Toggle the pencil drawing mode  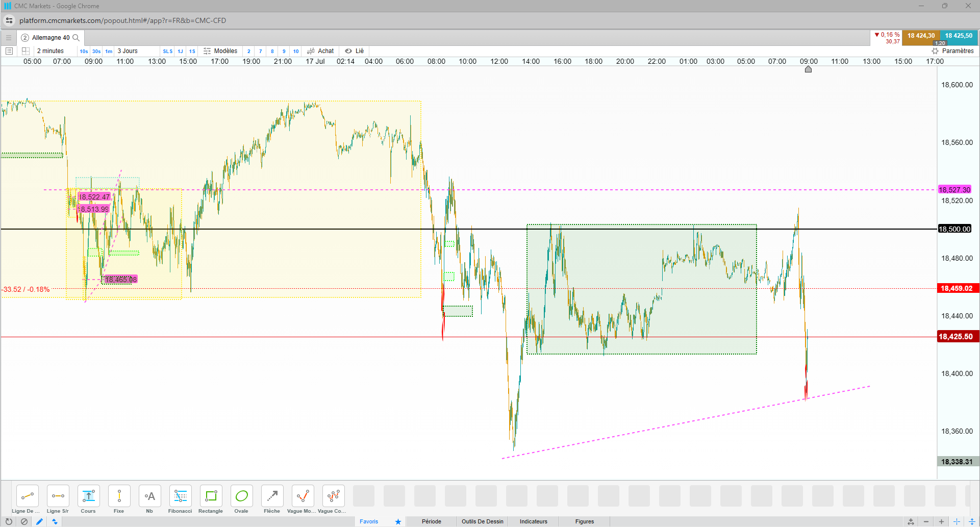coord(39,521)
